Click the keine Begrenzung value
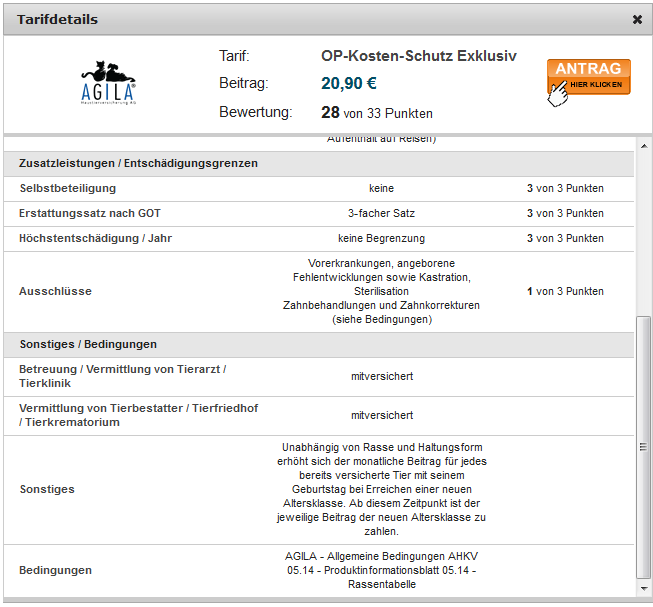 [x=381, y=238]
